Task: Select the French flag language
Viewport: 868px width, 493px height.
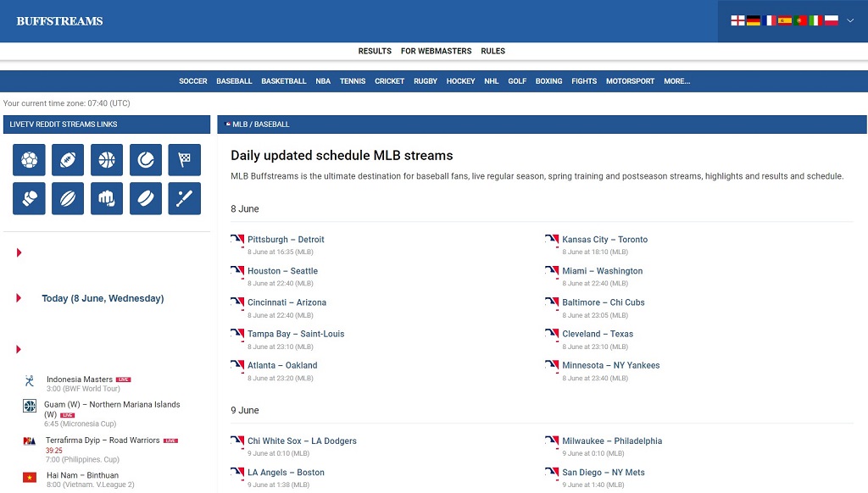Action: [x=768, y=20]
